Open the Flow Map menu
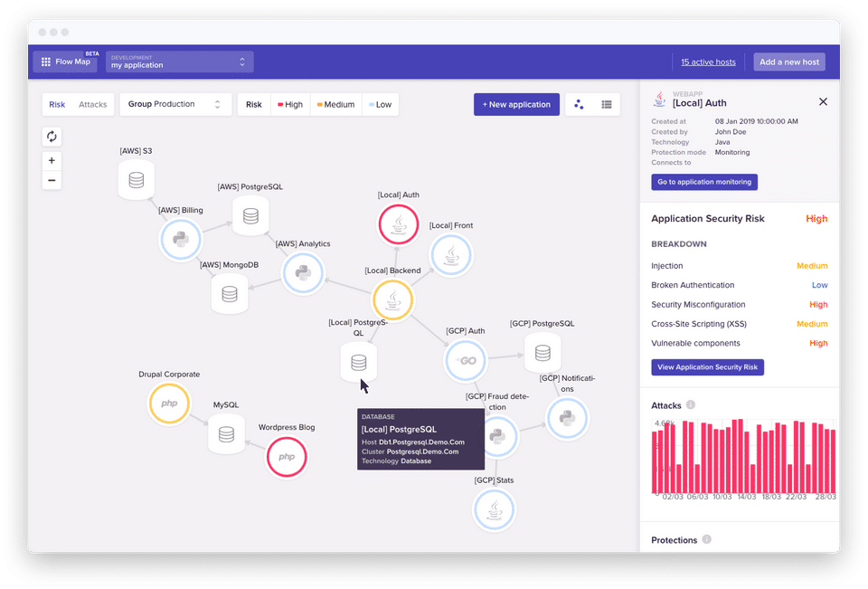Screen dimensions: 868x589 [65, 62]
